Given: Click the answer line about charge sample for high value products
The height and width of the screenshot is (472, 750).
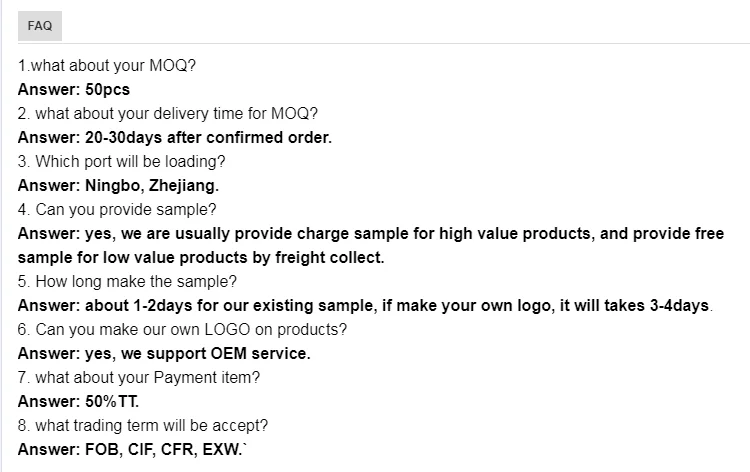Looking at the screenshot, I should 370,234.
